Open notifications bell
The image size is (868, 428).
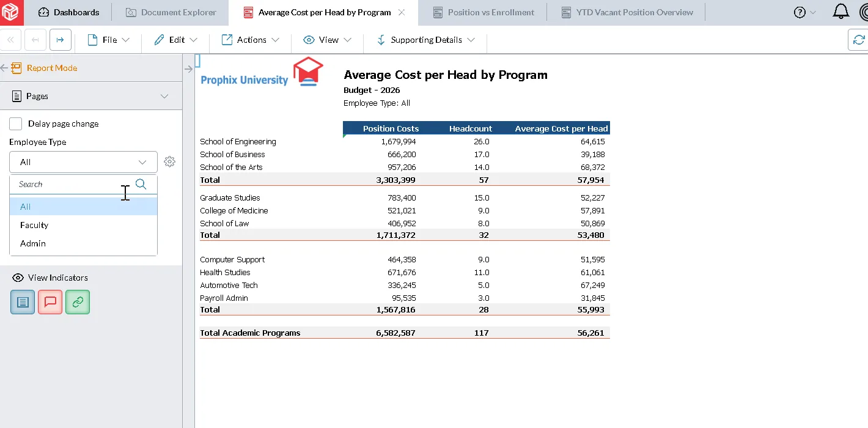842,12
